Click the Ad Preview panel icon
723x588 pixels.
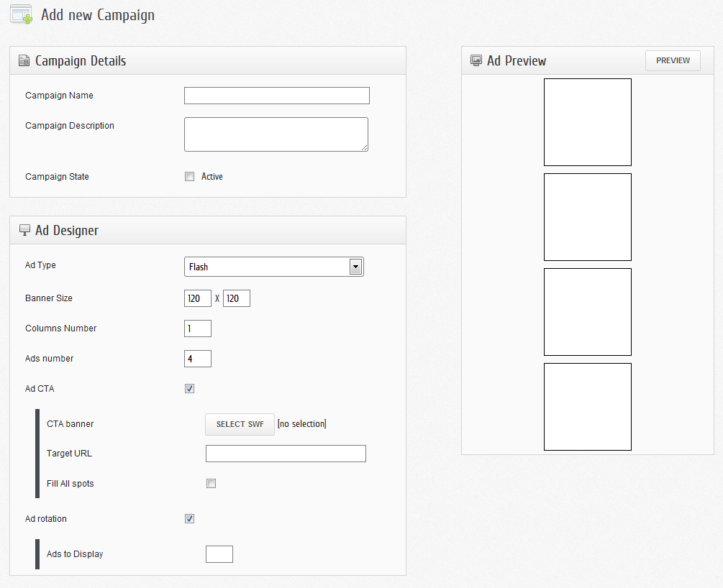click(476, 60)
